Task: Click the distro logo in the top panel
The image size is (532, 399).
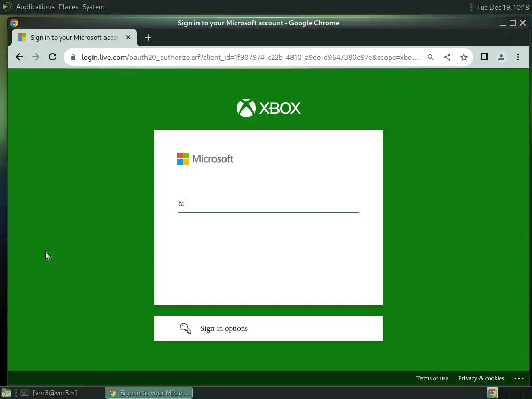Action: click(x=7, y=7)
